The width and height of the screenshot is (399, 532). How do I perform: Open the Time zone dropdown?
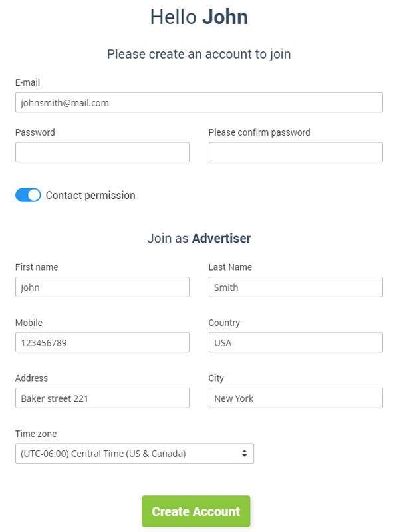point(133,454)
